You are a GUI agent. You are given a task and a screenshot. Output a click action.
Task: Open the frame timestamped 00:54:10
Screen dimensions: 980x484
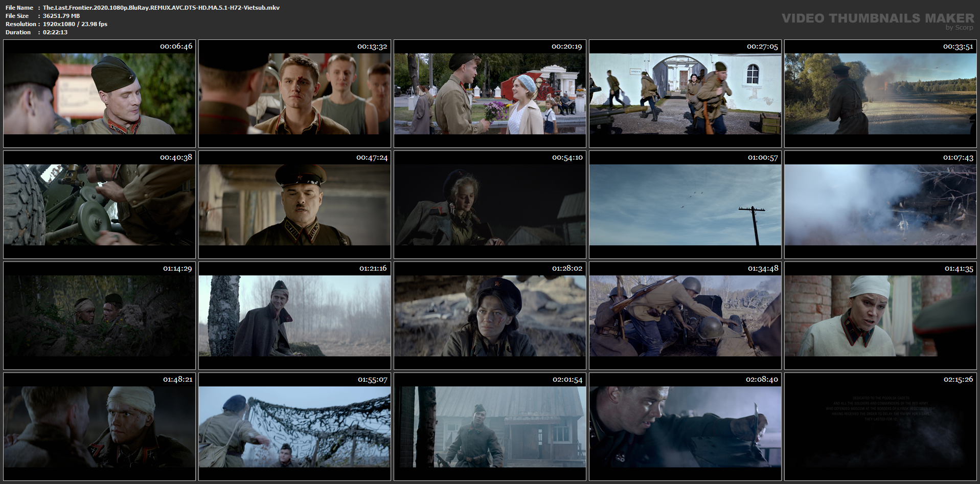(x=490, y=205)
